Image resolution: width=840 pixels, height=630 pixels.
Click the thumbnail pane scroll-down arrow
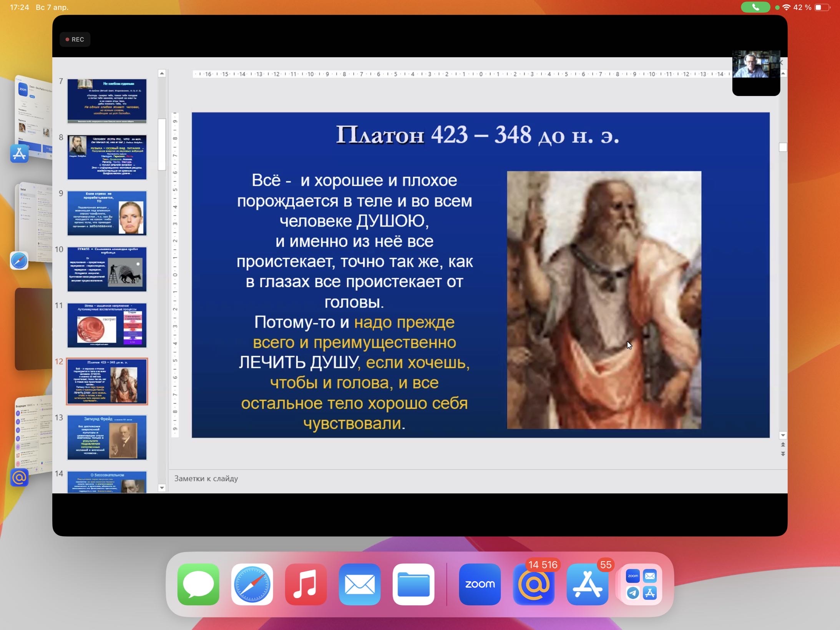point(162,488)
